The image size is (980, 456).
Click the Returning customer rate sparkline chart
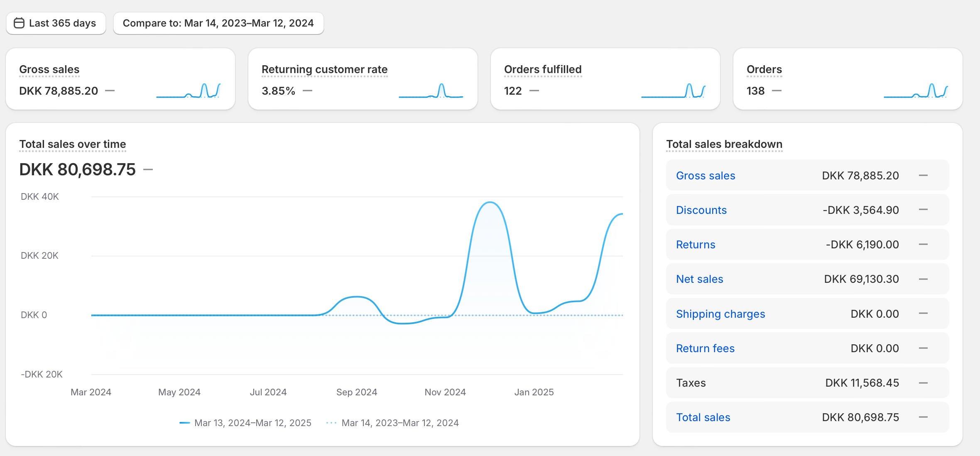pos(431,91)
